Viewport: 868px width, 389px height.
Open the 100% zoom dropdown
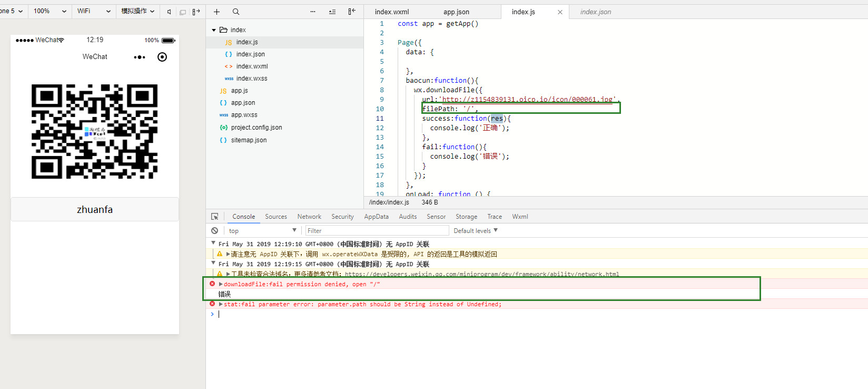click(x=50, y=11)
